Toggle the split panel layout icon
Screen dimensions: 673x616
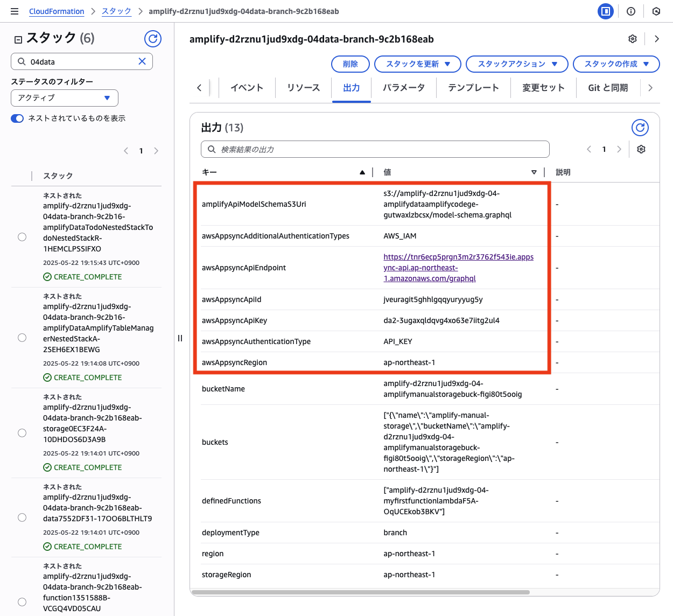click(606, 11)
